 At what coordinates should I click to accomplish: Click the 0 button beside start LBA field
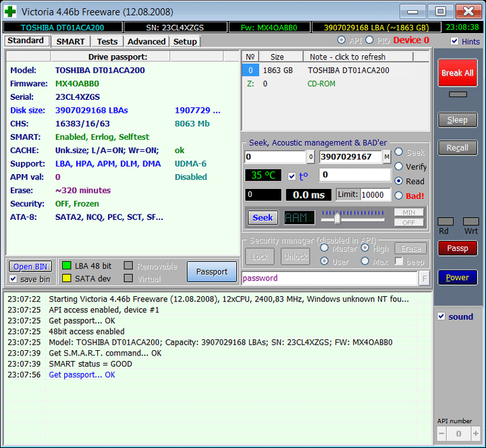[x=310, y=157]
